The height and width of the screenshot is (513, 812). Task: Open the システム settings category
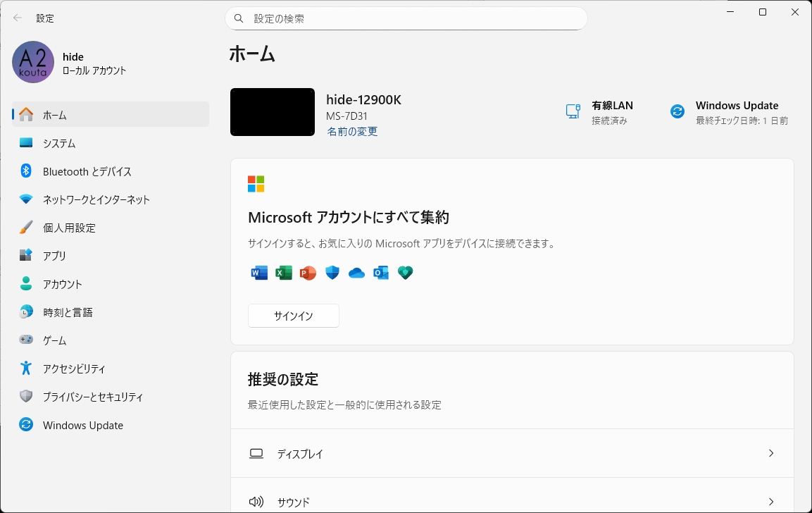pos(111,143)
